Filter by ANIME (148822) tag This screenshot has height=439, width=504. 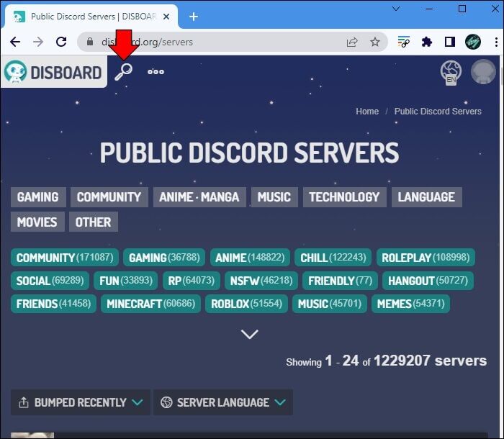pos(250,258)
